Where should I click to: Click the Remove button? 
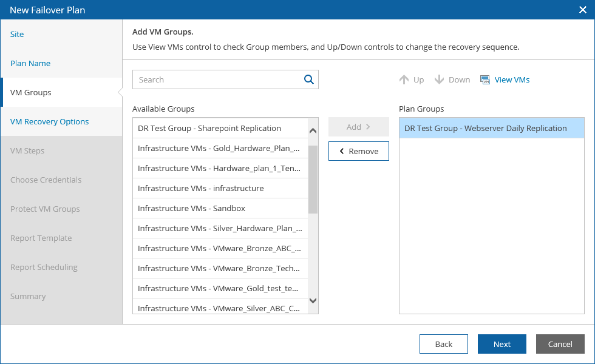(358, 150)
